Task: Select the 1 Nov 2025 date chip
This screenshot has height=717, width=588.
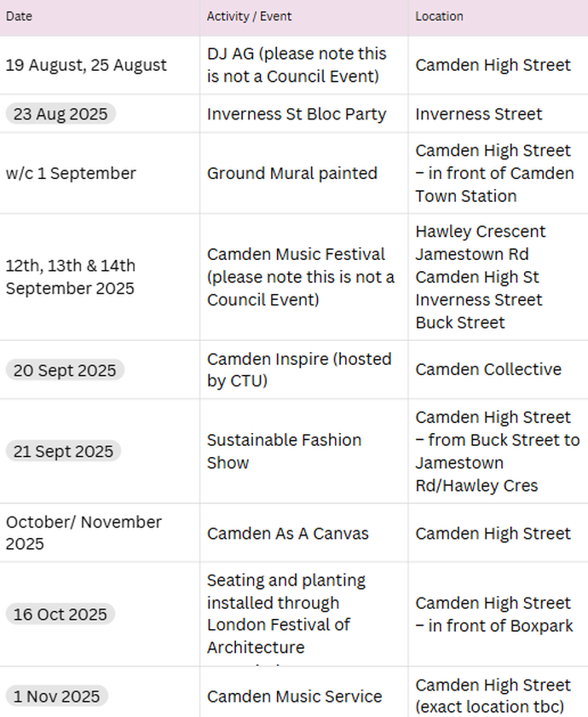Action: (x=57, y=697)
